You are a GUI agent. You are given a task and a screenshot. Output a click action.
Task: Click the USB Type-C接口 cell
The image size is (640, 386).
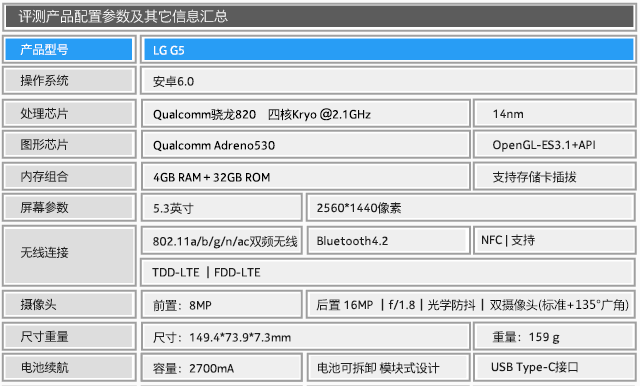coord(555,368)
